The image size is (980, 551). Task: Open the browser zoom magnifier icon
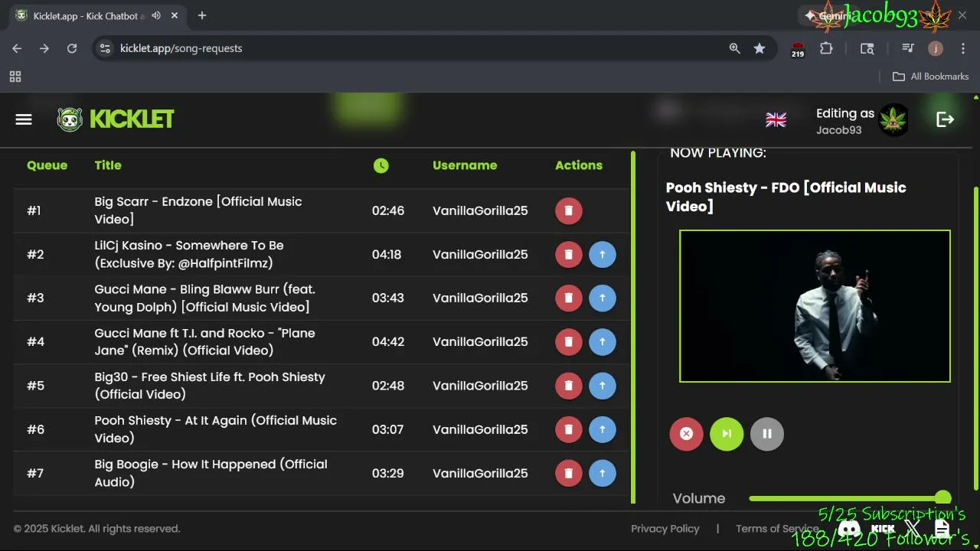coord(735,48)
